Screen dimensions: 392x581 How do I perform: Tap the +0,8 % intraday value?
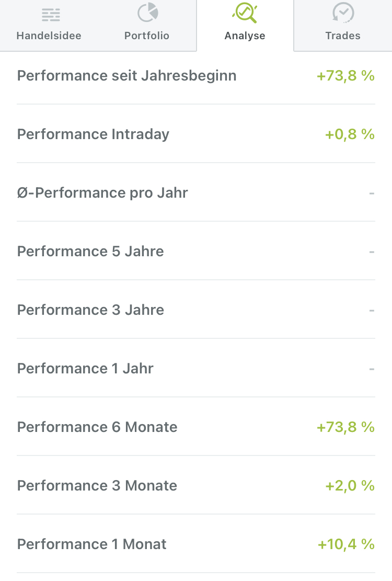[350, 134]
